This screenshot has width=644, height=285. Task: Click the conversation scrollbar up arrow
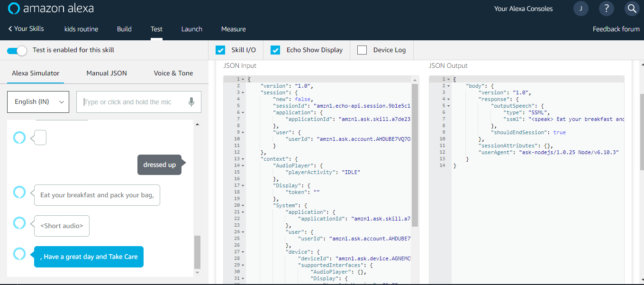(x=197, y=124)
